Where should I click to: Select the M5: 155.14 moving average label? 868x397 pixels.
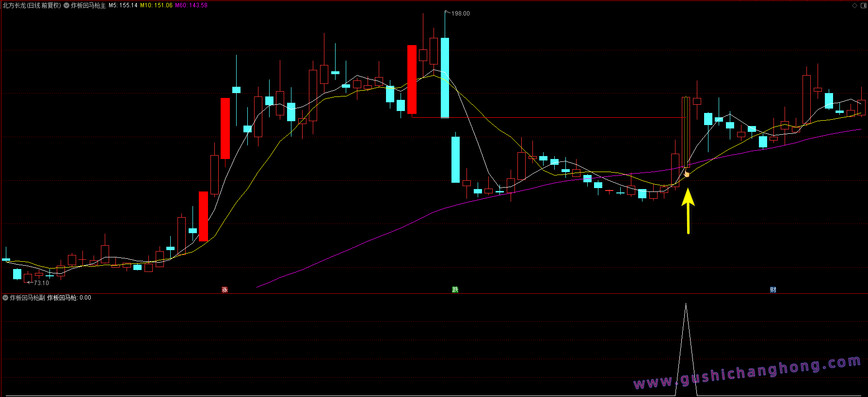(123, 5)
